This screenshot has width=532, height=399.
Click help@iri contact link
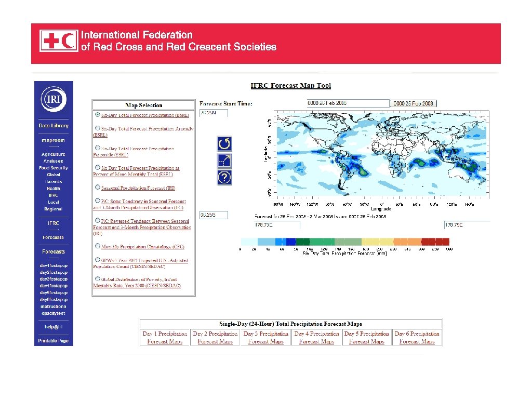[x=54, y=327]
